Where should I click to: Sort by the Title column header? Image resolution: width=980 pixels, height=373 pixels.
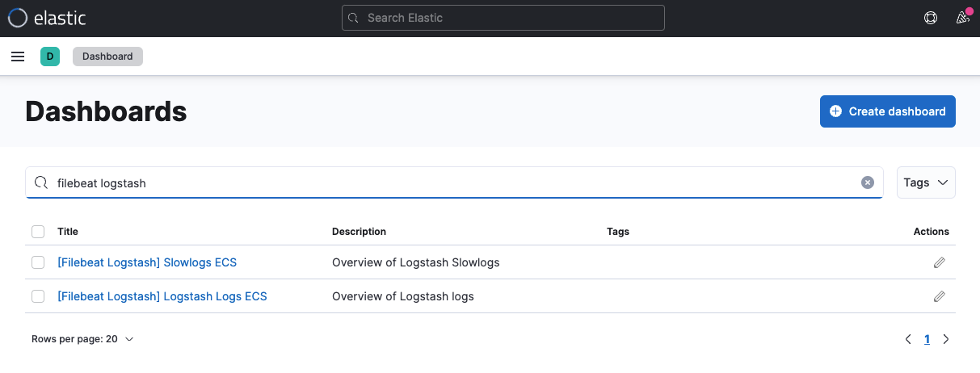pyautogui.click(x=68, y=232)
